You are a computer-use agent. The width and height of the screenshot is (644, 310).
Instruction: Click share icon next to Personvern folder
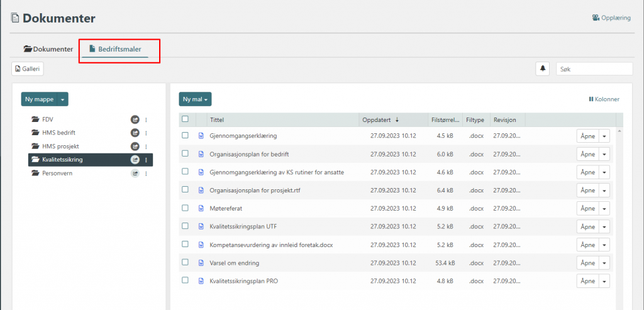point(135,174)
